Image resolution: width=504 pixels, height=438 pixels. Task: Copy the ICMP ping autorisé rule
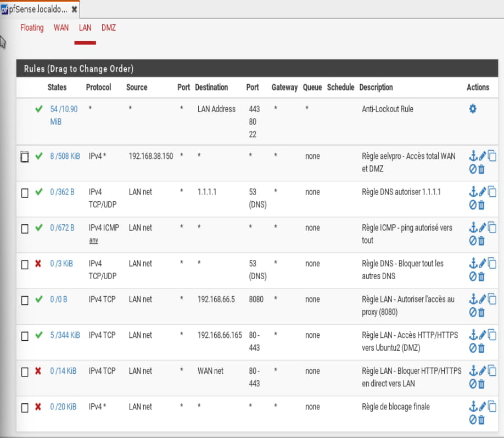tap(492, 228)
